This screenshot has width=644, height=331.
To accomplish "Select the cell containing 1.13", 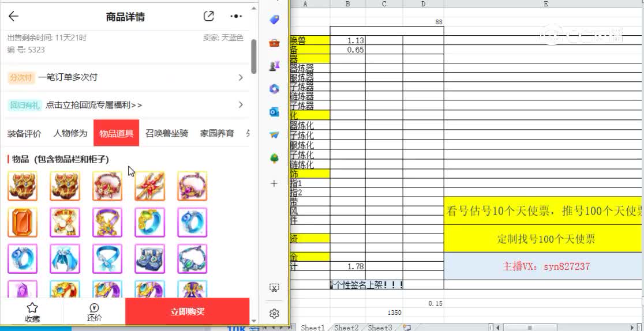I will pyautogui.click(x=347, y=40).
